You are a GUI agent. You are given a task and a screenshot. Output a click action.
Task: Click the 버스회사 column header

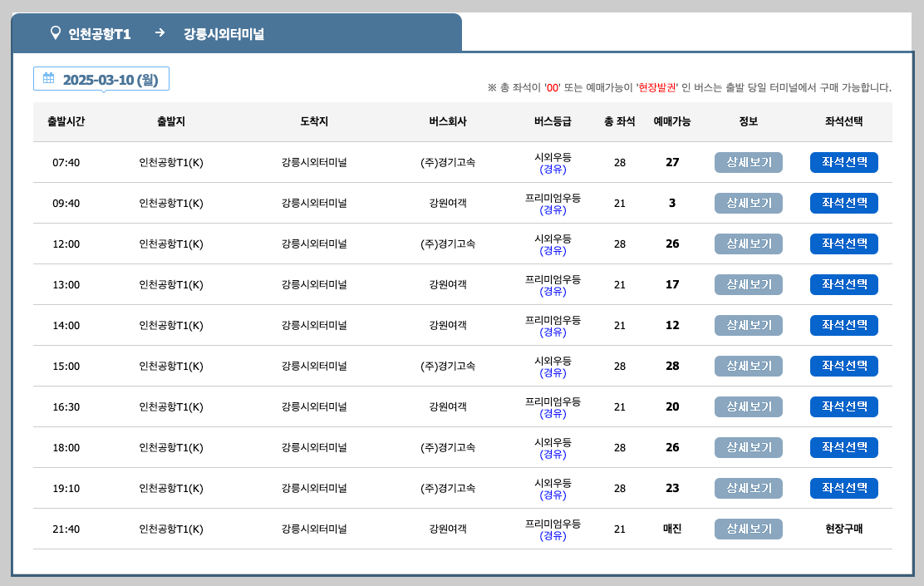tap(448, 121)
